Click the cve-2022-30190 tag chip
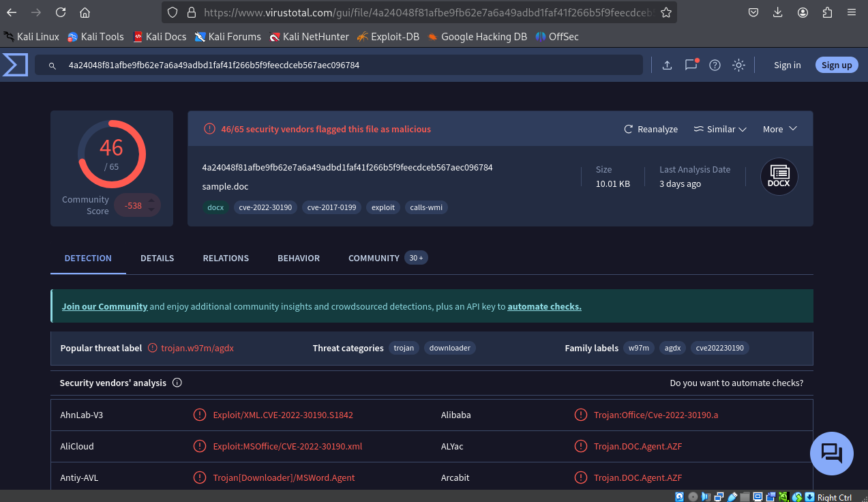Viewport: 868px width, 502px height. click(265, 207)
